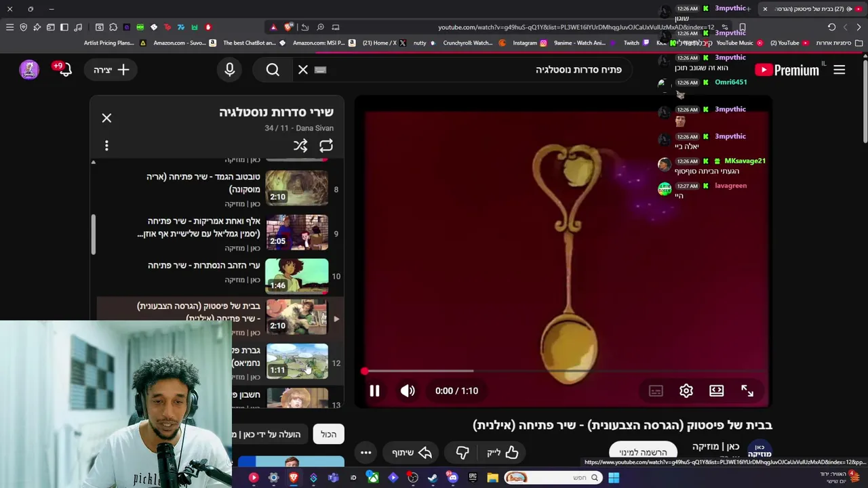Open the 9anime bookmark
The width and height of the screenshot is (868, 488).
coord(585,43)
